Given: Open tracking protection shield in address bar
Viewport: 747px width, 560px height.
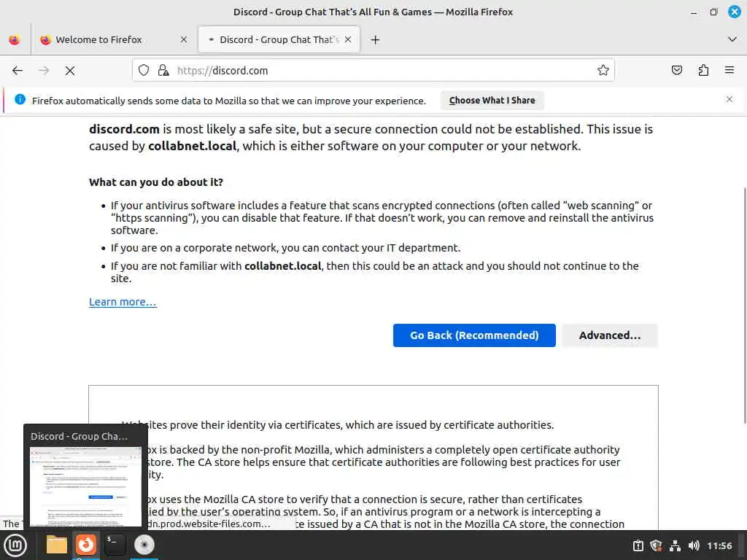Looking at the screenshot, I should tap(144, 71).
